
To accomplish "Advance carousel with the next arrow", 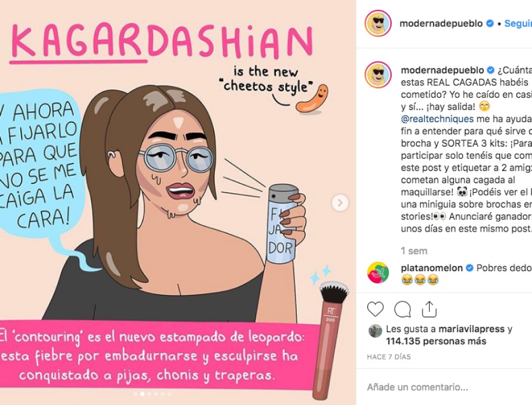I will point(340,203).
